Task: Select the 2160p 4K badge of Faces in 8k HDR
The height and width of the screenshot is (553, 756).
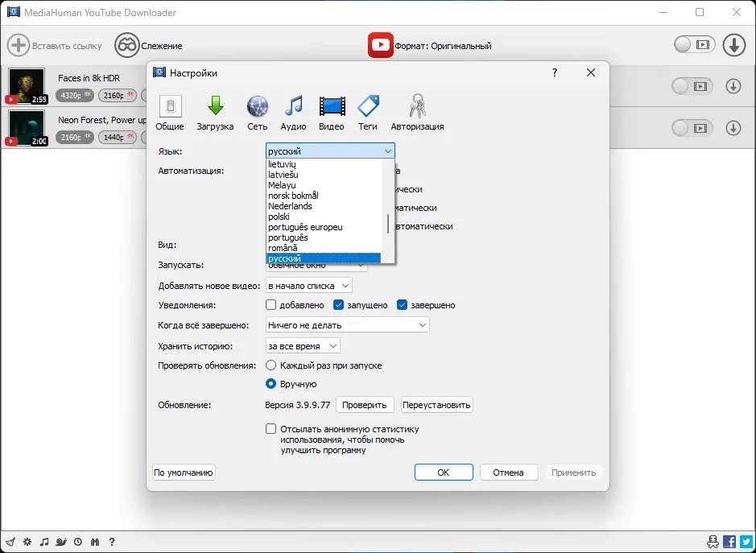Action: pos(118,96)
